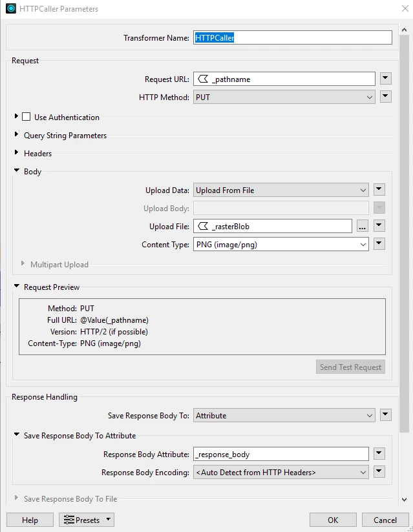Enable the Use Authentication checkbox
Image resolution: width=413 pixels, height=532 pixels.
(26, 117)
